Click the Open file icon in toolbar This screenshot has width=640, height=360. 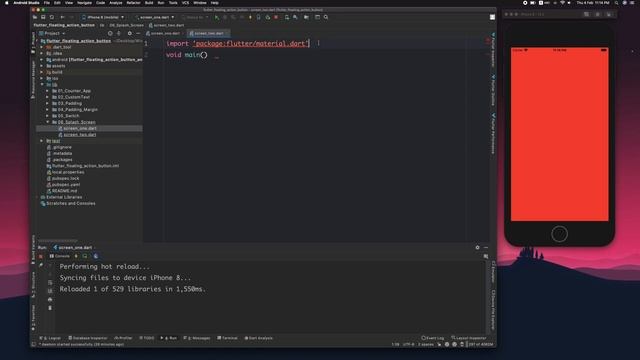[x=35, y=18]
